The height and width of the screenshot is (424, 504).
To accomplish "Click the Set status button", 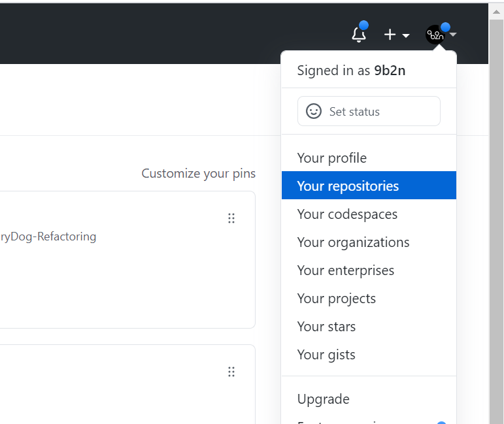I will point(369,111).
